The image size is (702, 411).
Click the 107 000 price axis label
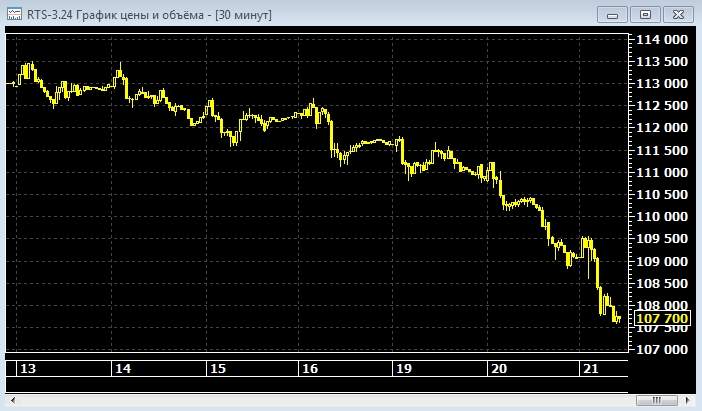click(661, 350)
